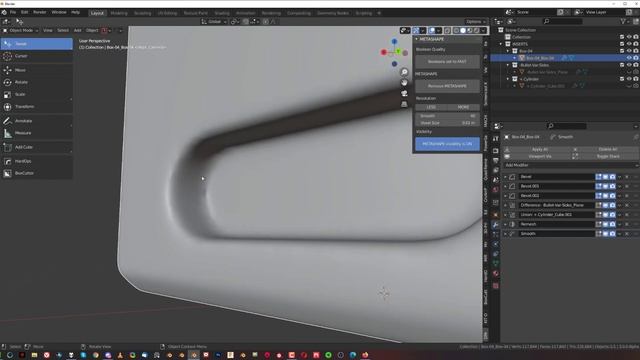
Task: Toggle visibility of Bullet-Var-Sides collection
Action: pos(629,65)
